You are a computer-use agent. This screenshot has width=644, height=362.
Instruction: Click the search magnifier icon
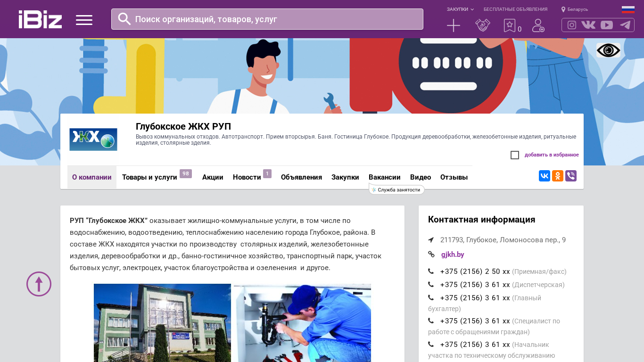click(x=124, y=19)
